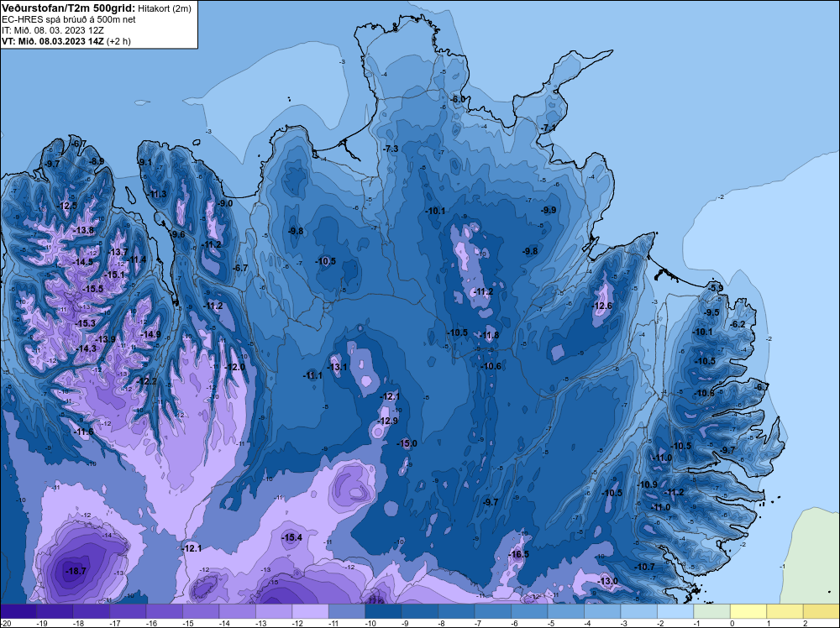Select the 'EC-HRES spá brúuð á 500m net' line
The height and width of the screenshot is (628, 840).
point(69,19)
